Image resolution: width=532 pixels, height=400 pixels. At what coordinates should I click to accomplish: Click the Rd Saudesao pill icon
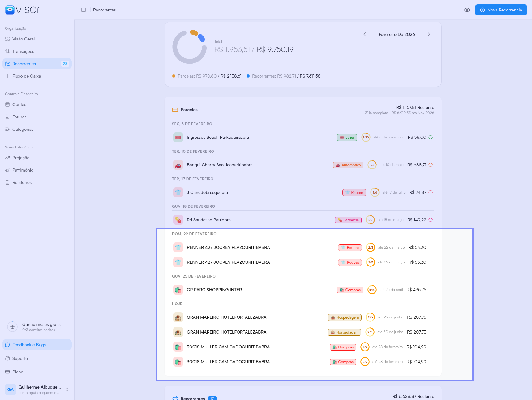[178, 220]
